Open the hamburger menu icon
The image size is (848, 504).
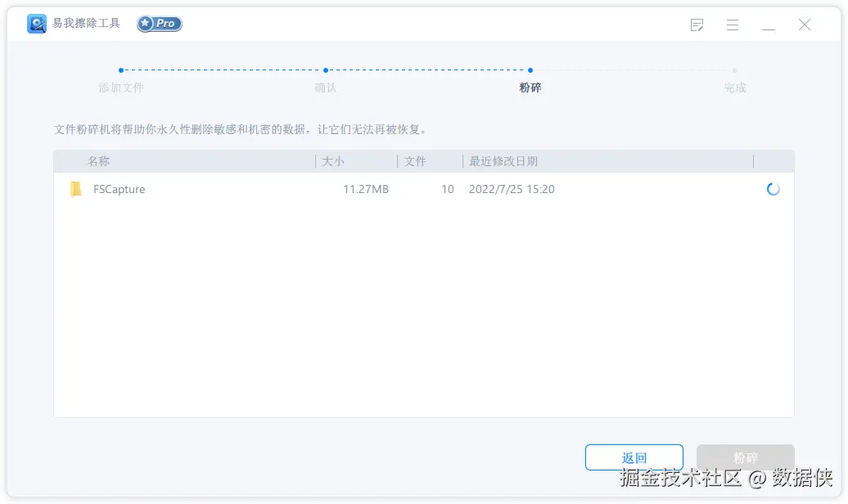(x=733, y=25)
